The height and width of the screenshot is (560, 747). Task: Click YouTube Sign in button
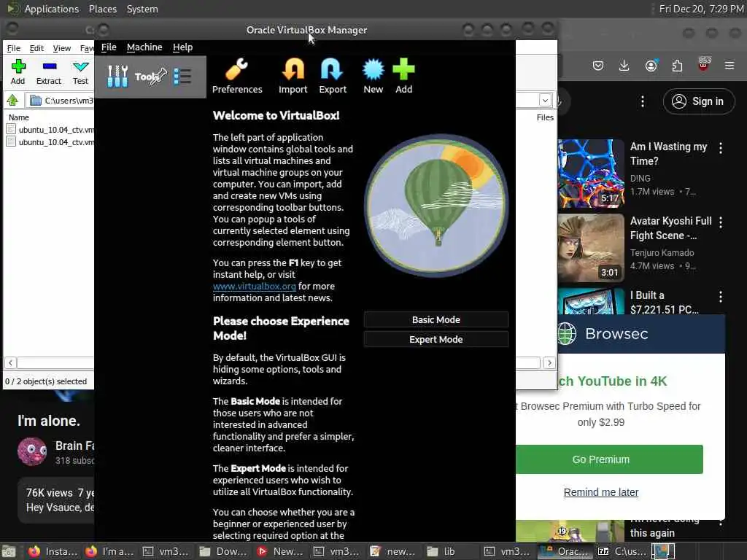click(x=698, y=101)
